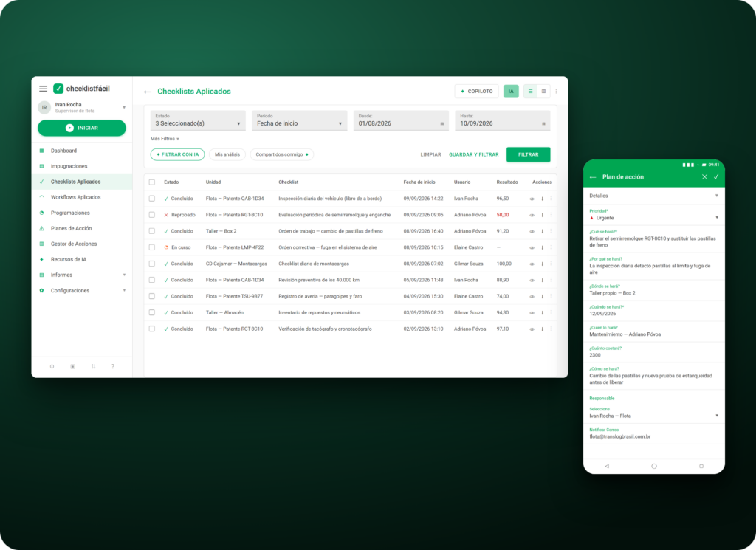This screenshot has width=756, height=550.
Task: Click the Hasta date field 10/09/2026
Action: pyautogui.click(x=502, y=120)
